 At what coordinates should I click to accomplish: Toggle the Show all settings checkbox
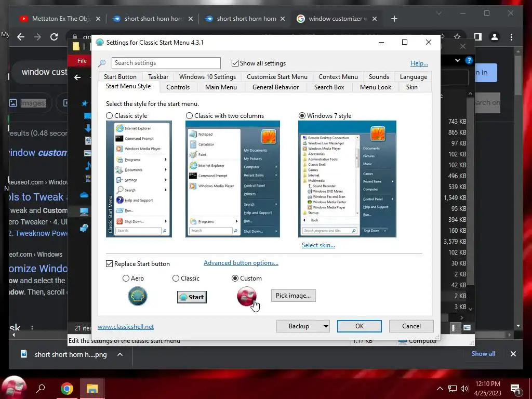(235, 63)
